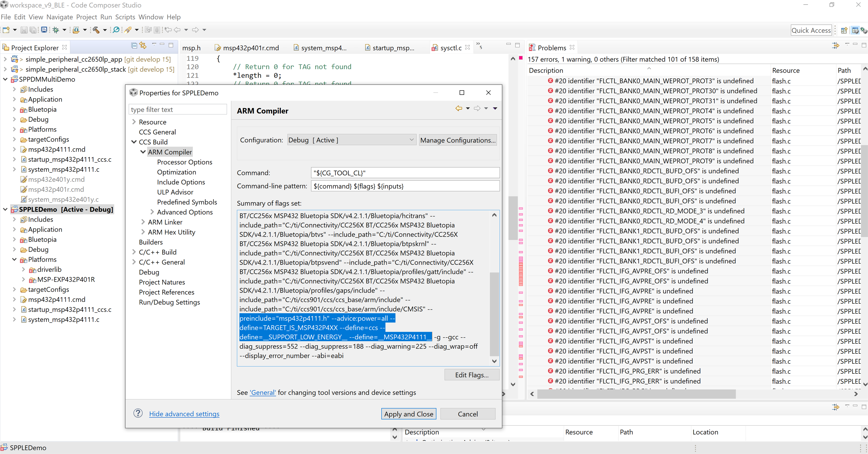Image resolution: width=868 pixels, height=454 pixels.
Task: Toggle Link with Editor in Project Explorer
Action: pyautogui.click(x=143, y=45)
